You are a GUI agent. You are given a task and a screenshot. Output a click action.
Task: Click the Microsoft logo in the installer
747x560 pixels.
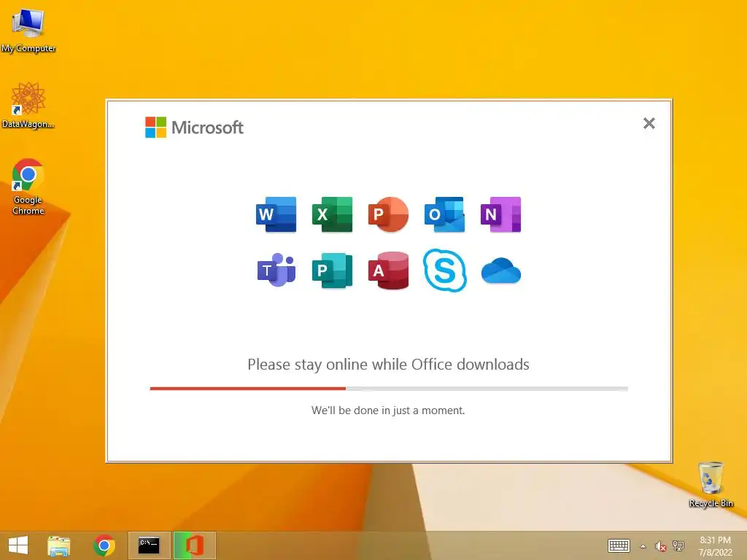pos(194,127)
